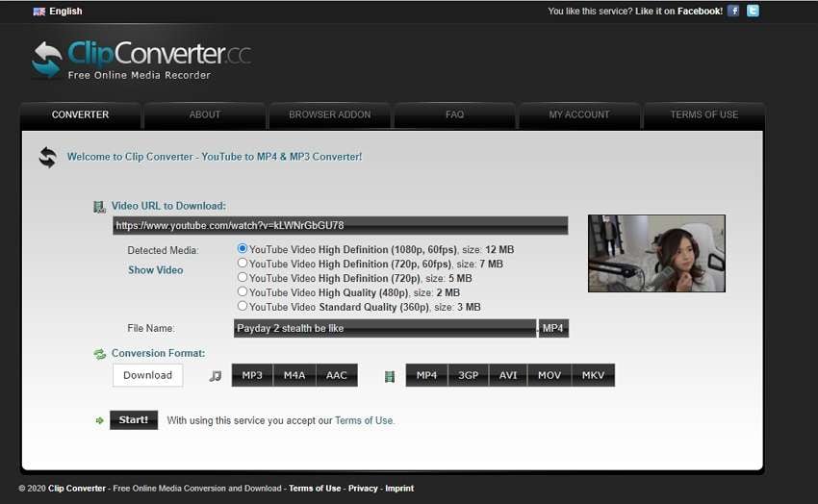Choose AAC audio format
Viewport: 818px width, 504px height.
(337, 375)
